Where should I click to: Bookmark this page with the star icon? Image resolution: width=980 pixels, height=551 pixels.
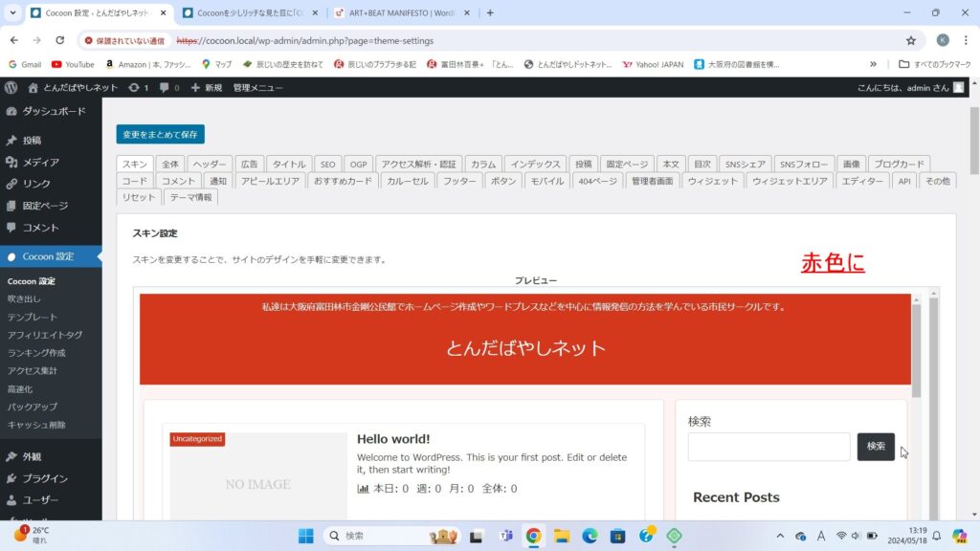pos(911,41)
